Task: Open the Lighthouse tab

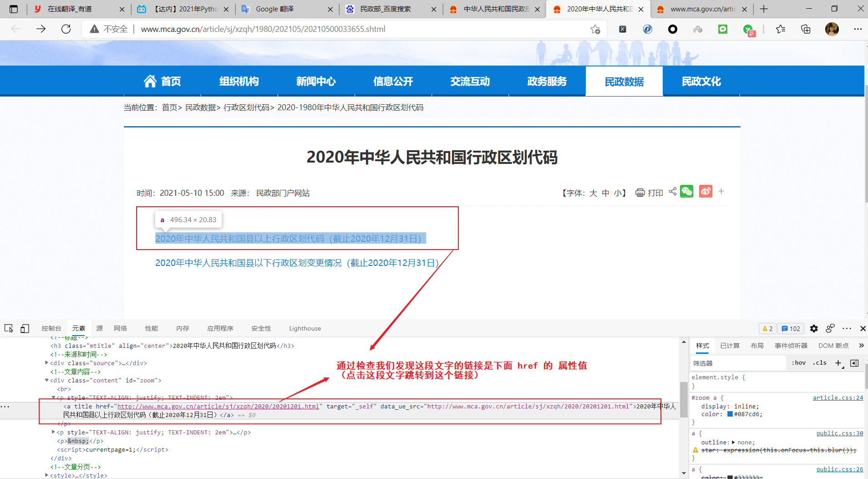Action: 305,328
